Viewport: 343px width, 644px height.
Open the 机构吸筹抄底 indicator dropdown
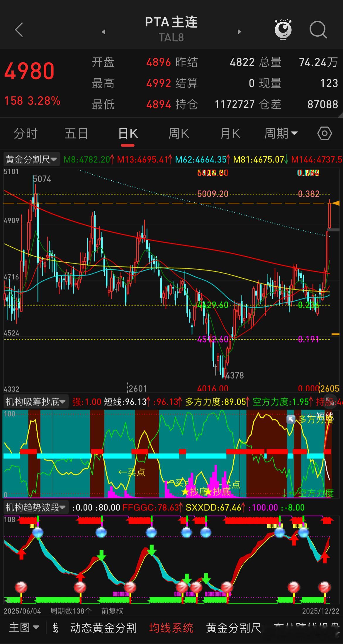point(35,402)
